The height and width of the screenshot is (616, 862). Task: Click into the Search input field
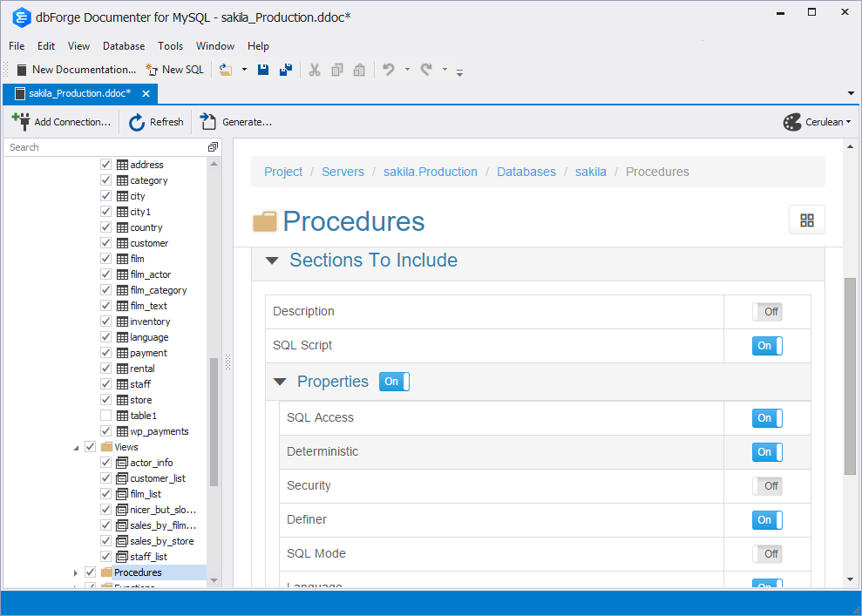(x=107, y=147)
